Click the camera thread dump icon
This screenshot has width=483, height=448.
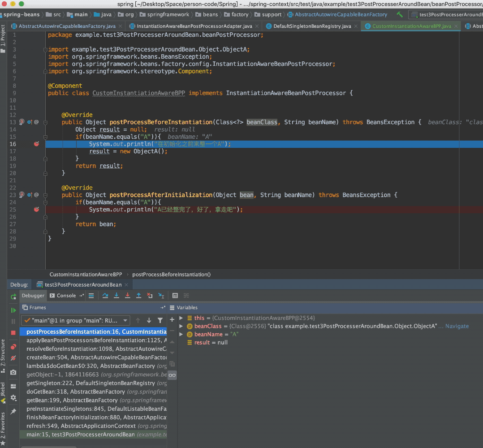coord(13,372)
